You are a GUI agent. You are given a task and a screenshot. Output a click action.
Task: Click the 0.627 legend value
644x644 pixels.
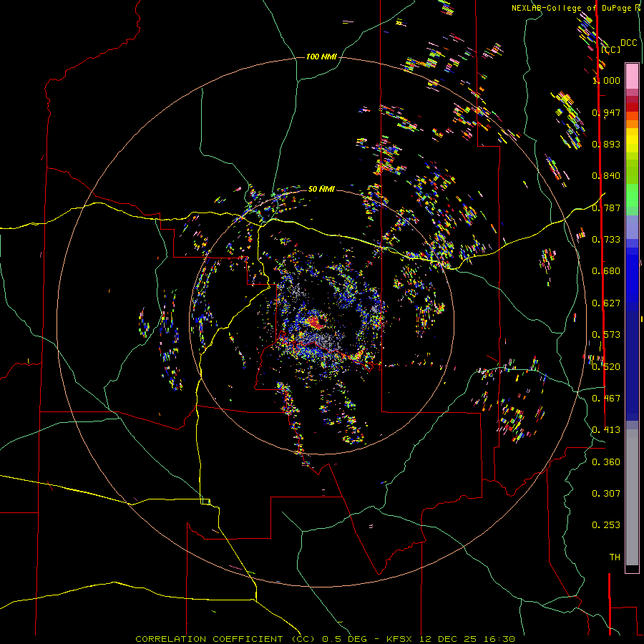point(606,303)
